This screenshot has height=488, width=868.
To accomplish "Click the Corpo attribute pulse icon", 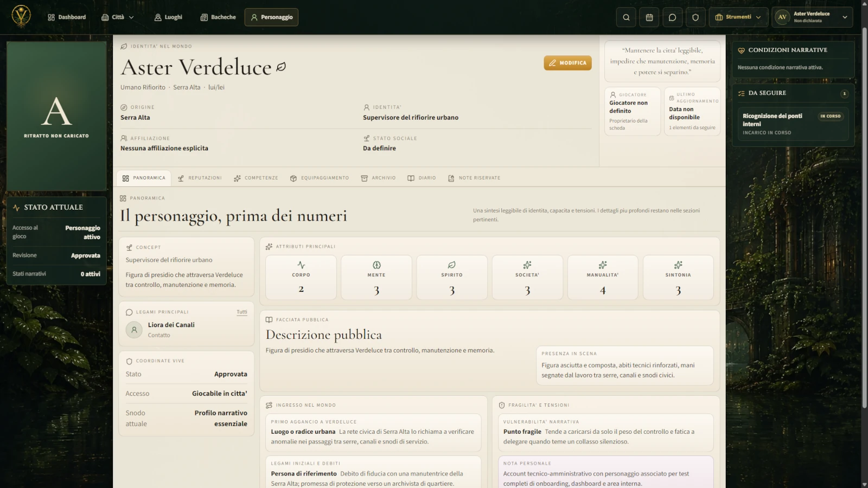I will 301,265.
